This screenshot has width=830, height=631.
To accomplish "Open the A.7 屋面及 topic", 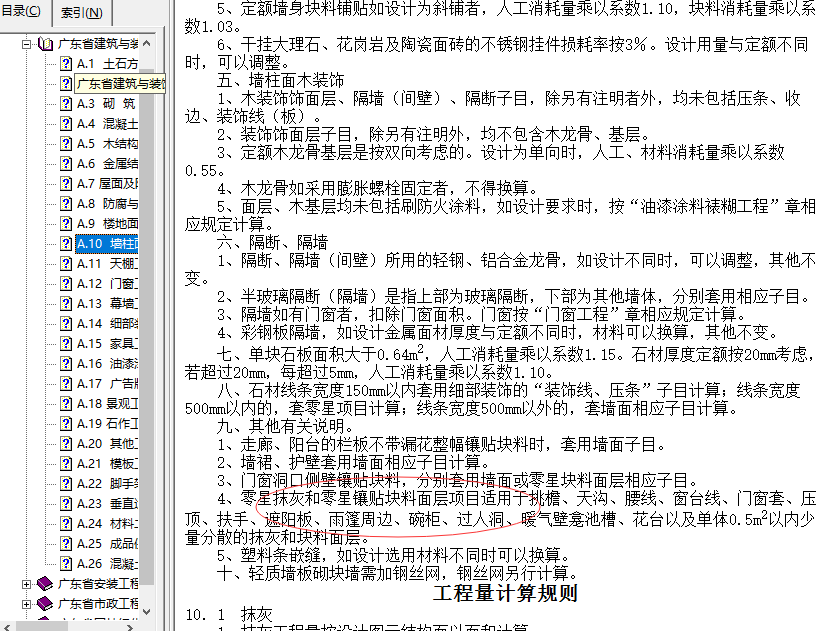I will (x=107, y=184).
